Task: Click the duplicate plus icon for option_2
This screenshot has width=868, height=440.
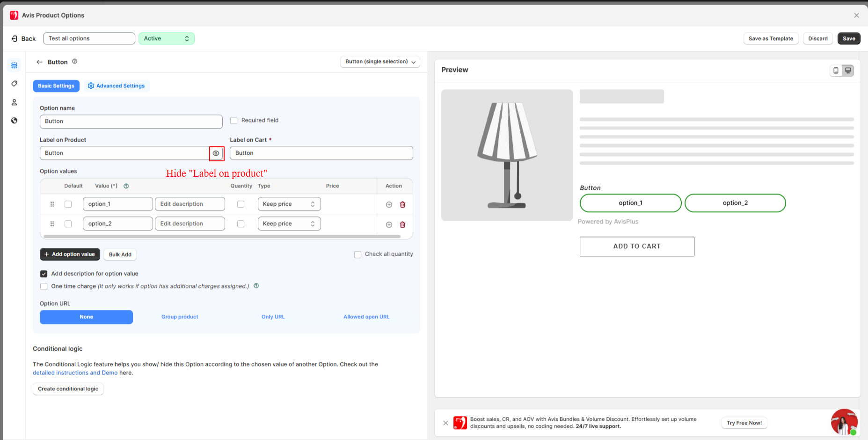Action: [389, 225]
